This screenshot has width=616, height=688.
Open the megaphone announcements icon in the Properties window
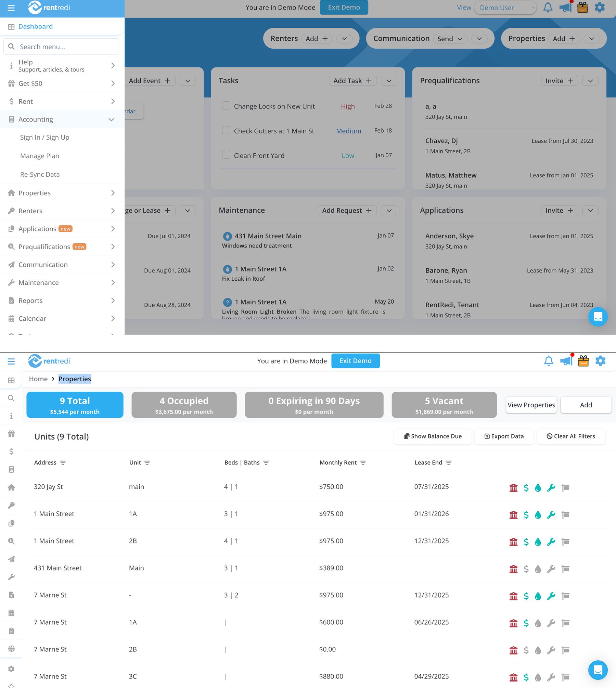click(x=566, y=361)
